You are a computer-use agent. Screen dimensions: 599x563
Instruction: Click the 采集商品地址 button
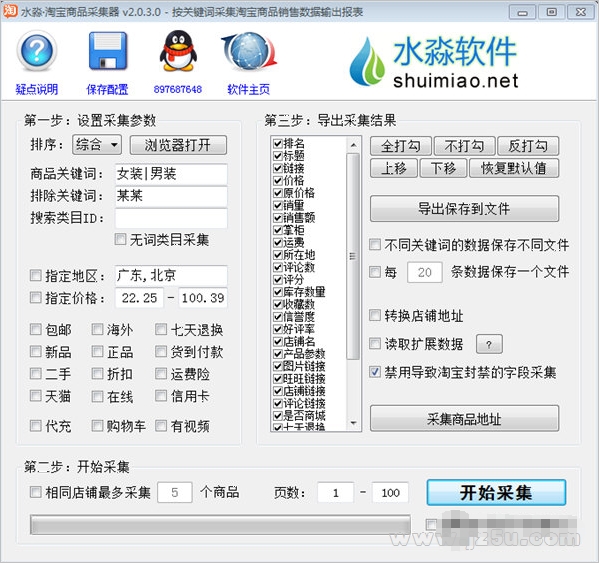coord(465,419)
